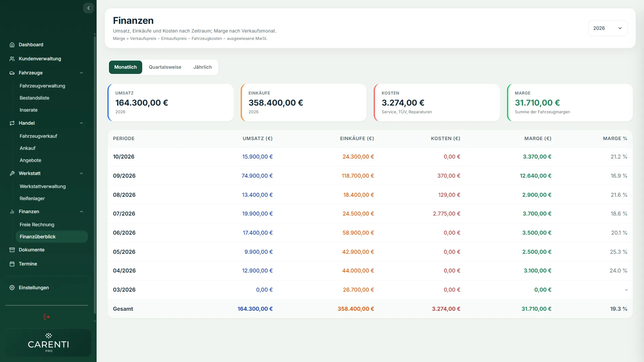The height and width of the screenshot is (362, 644).
Task: Click the Einstellungen gear icon
Action: 12,288
